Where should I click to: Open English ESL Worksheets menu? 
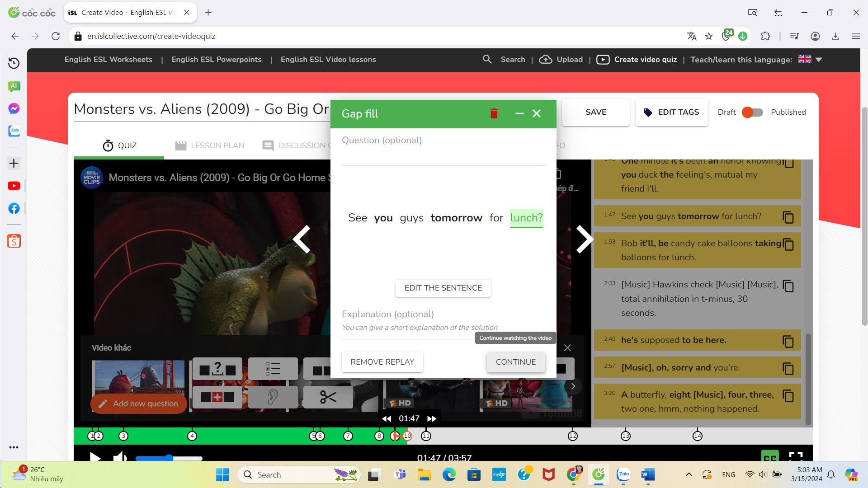(108, 60)
